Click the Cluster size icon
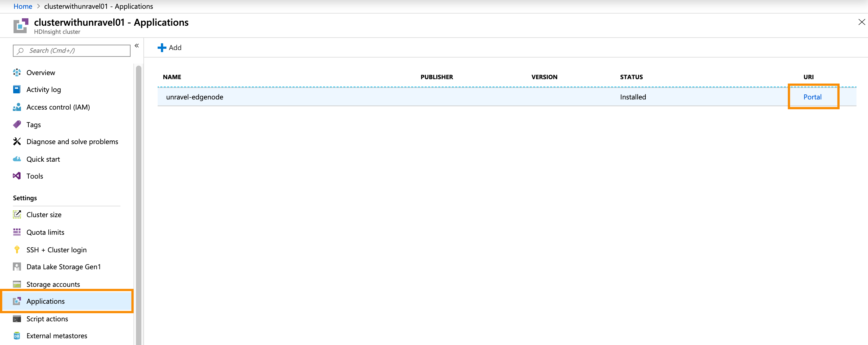Screen dimensions: 868x345 (17, 215)
